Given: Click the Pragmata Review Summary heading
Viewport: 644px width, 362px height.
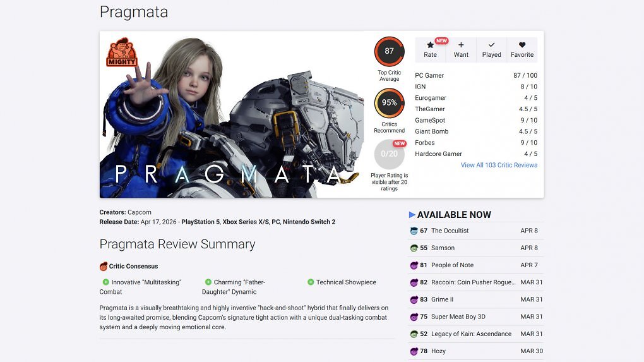Looking at the screenshot, I should [x=177, y=244].
